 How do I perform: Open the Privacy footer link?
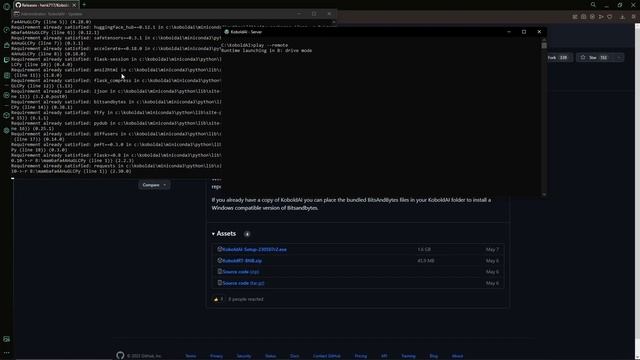point(216,356)
